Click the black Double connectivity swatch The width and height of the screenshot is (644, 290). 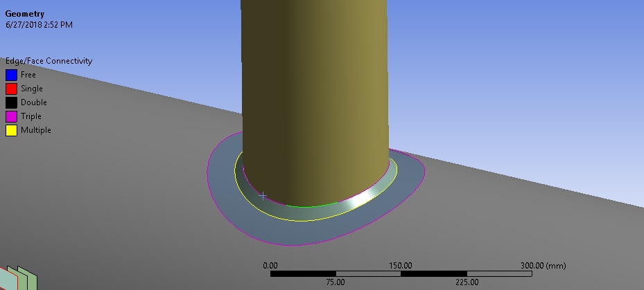coord(12,102)
